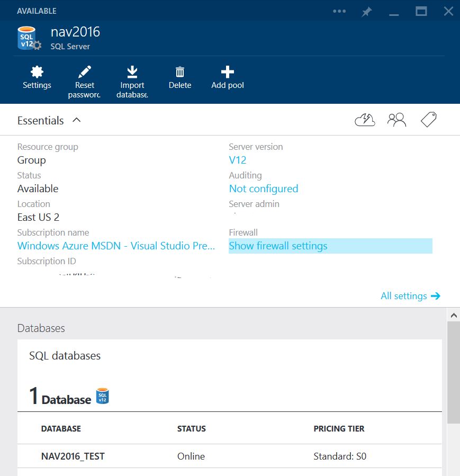Click the East US 2 location value
The height and width of the screenshot is (476, 460).
coord(38,217)
